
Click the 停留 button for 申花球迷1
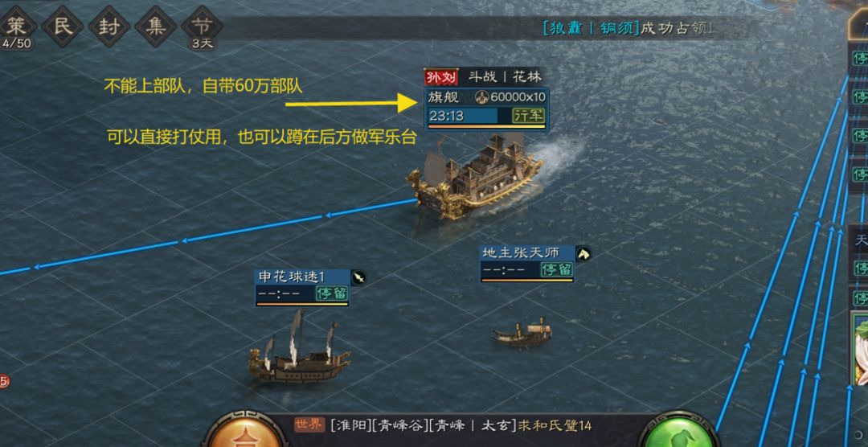click(x=331, y=293)
